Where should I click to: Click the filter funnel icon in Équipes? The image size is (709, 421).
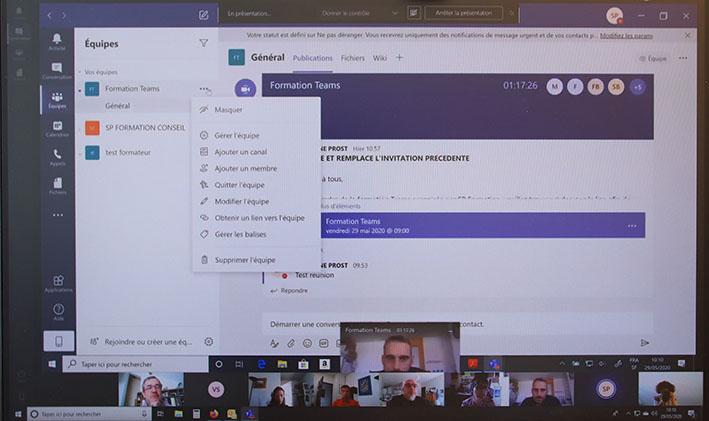203,43
